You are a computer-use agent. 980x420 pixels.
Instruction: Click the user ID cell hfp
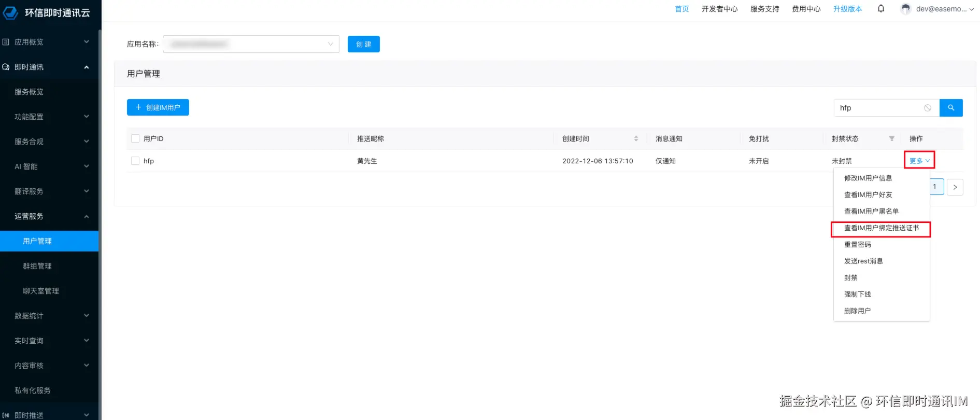tap(149, 161)
